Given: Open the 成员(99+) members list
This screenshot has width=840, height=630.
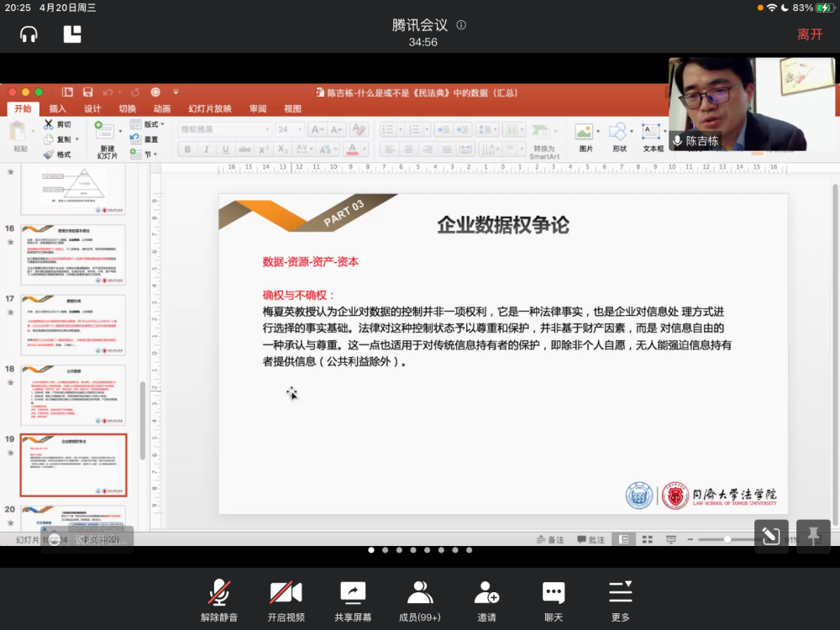Looking at the screenshot, I should pyautogui.click(x=419, y=601).
